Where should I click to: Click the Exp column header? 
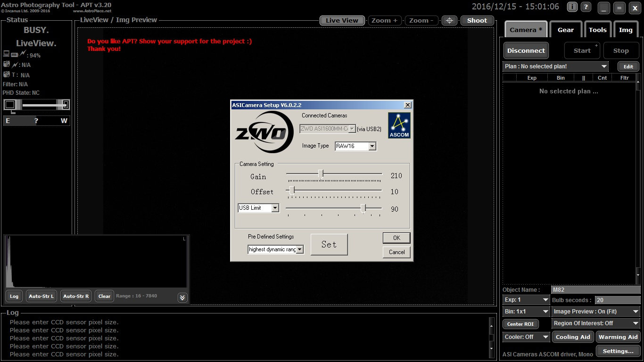pos(532,78)
